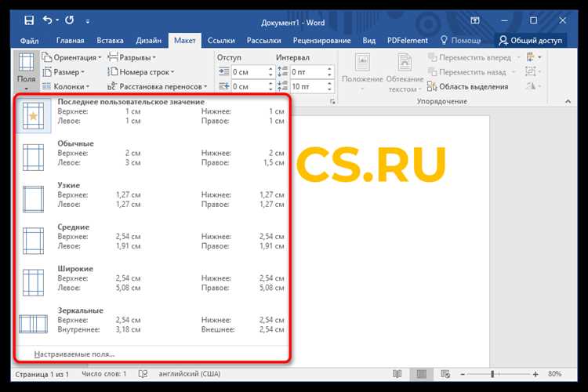Image resolution: width=588 pixels, height=392 pixels.
Task: Open the Файл tab
Action: coord(29,41)
